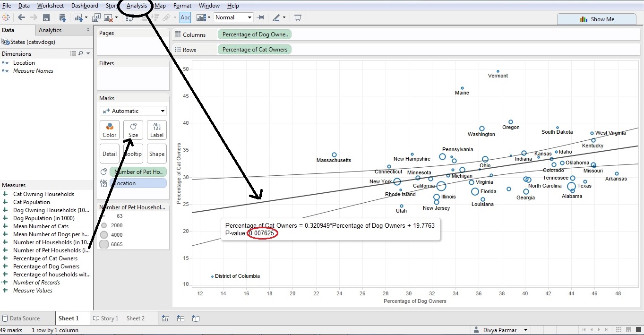Click the Percentage of Cat Owners row pill

(x=255, y=50)
